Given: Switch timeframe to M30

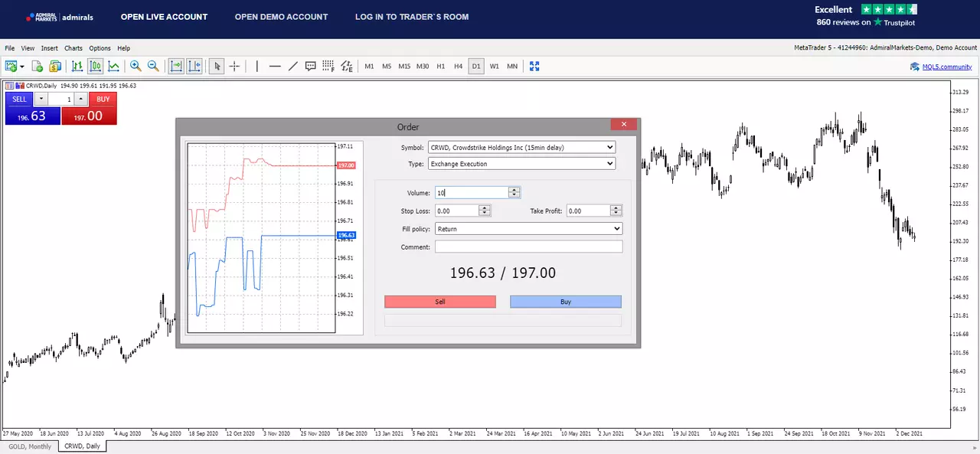Looking at the screenshot, I should 423,67.
